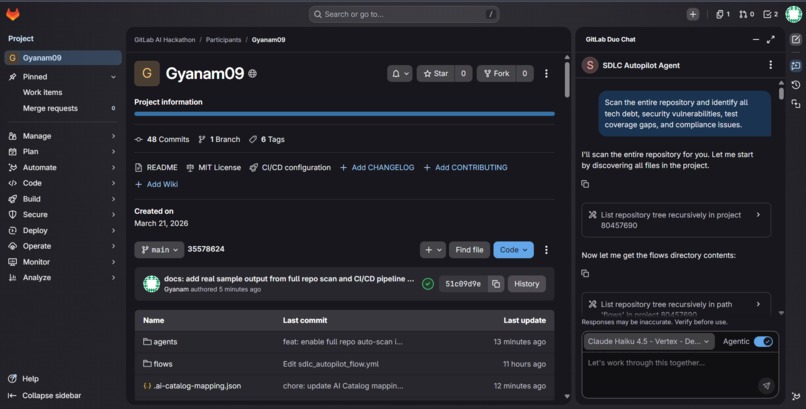Toggle the Agentic mode switch
The height and width of the screenshot is (409, 806).
pyautogui.click(x=763, y=341)
